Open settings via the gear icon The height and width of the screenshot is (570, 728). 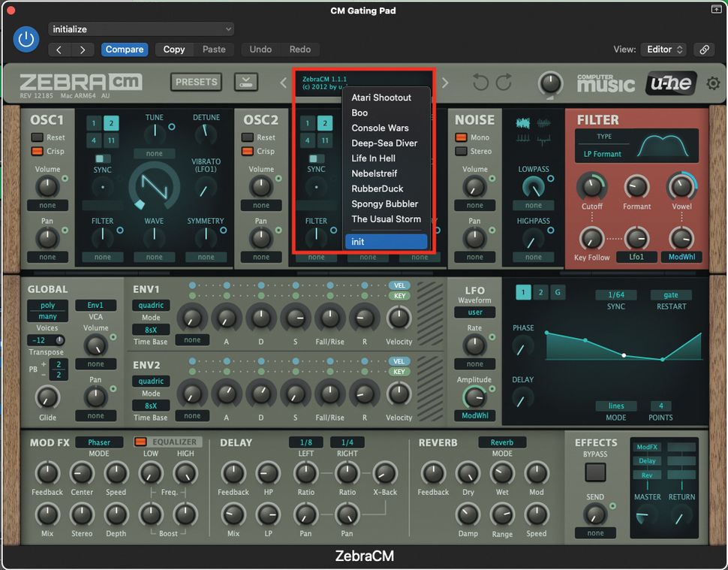click(x=713, y=83)
